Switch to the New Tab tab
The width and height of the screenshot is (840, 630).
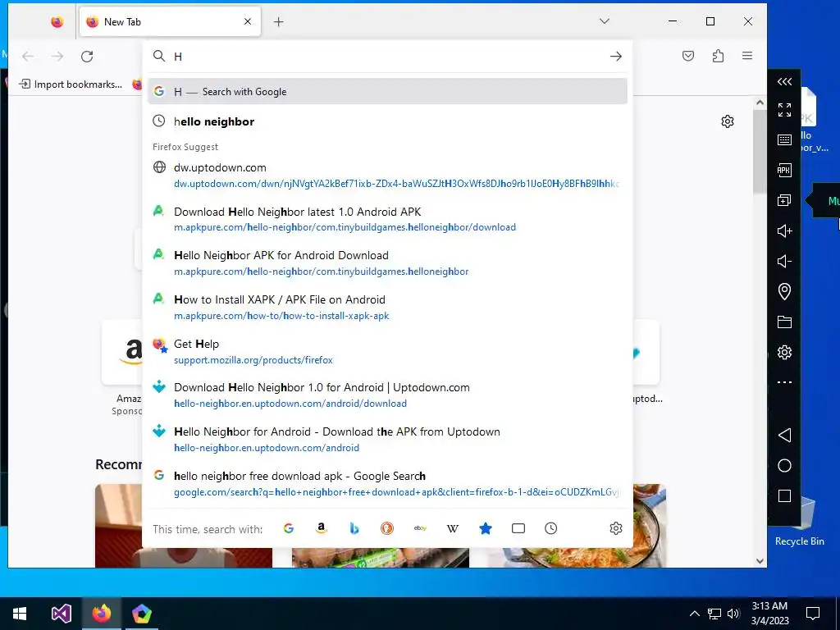tap(170, 22)
